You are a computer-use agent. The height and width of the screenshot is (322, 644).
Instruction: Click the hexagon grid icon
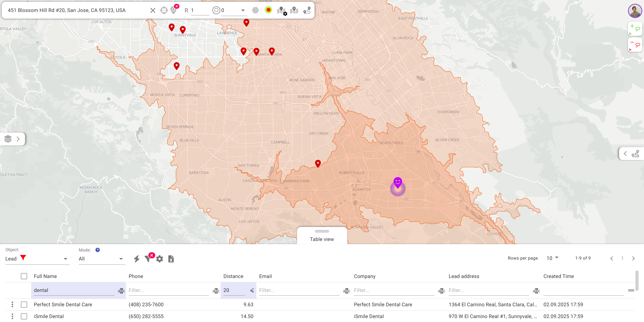coord(255,10)
